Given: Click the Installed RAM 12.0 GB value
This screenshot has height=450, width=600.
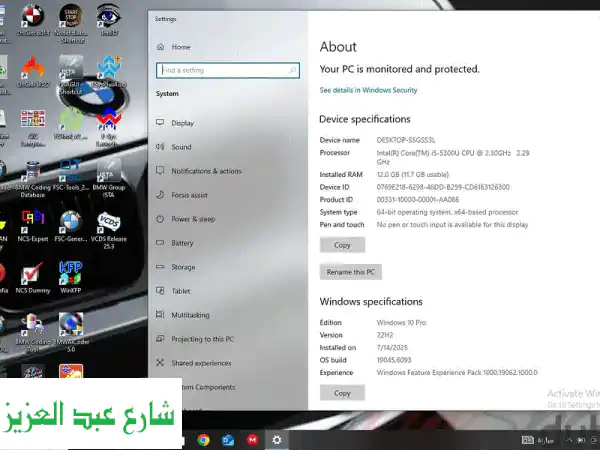Looking at the screenshot, I should [412, 174].
